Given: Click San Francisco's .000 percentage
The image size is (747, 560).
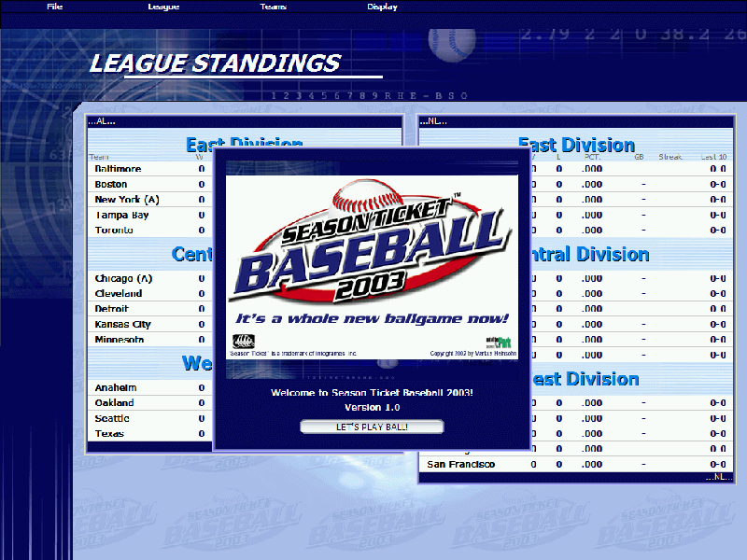Looking at the screenshot, I should (592, 464).
